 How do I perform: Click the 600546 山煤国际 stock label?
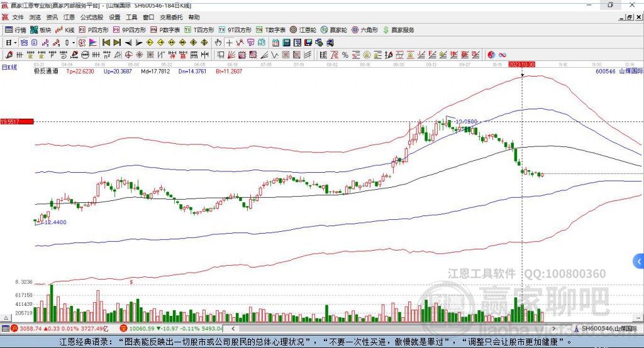click(619, 71)
